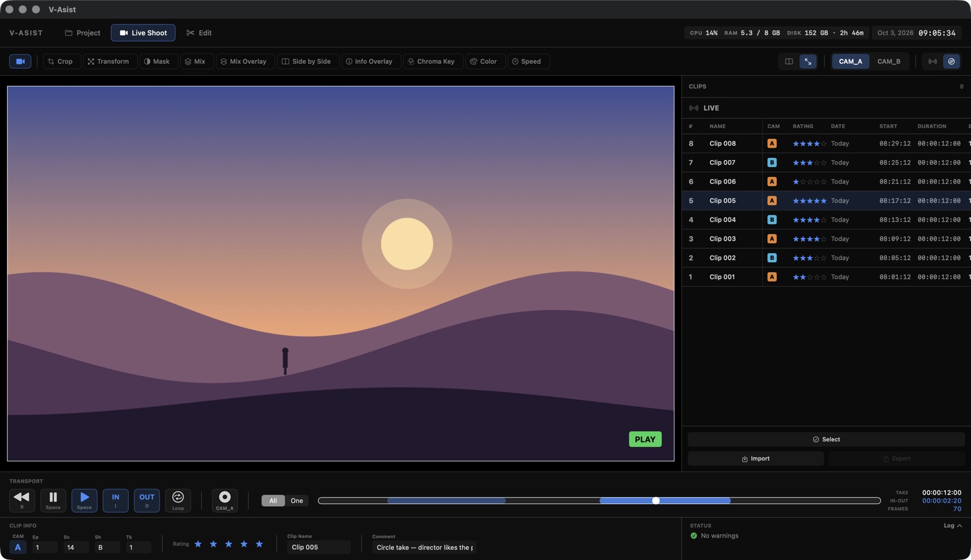Select Clip 008 in the clips list
The image size is (971, 560).
(826, 143)
